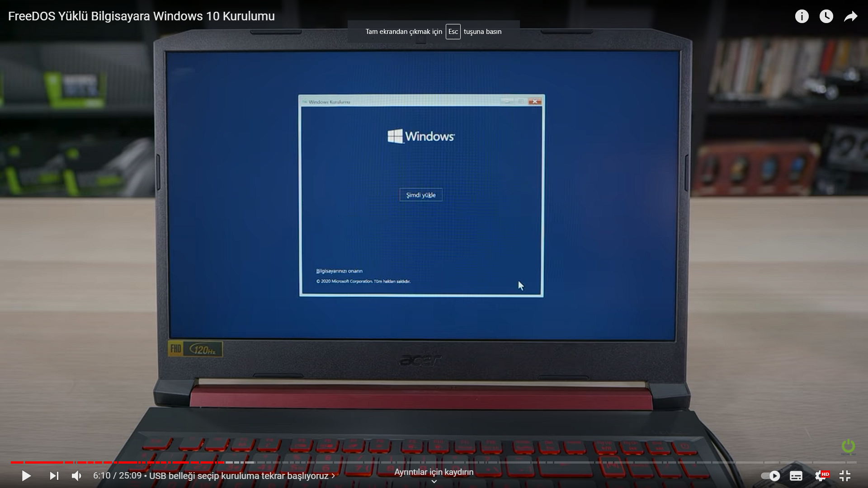Click the 'Ayrıntılar için kaydırın' text
Screen dimensions: 868x488
click(x=434, y=472)
